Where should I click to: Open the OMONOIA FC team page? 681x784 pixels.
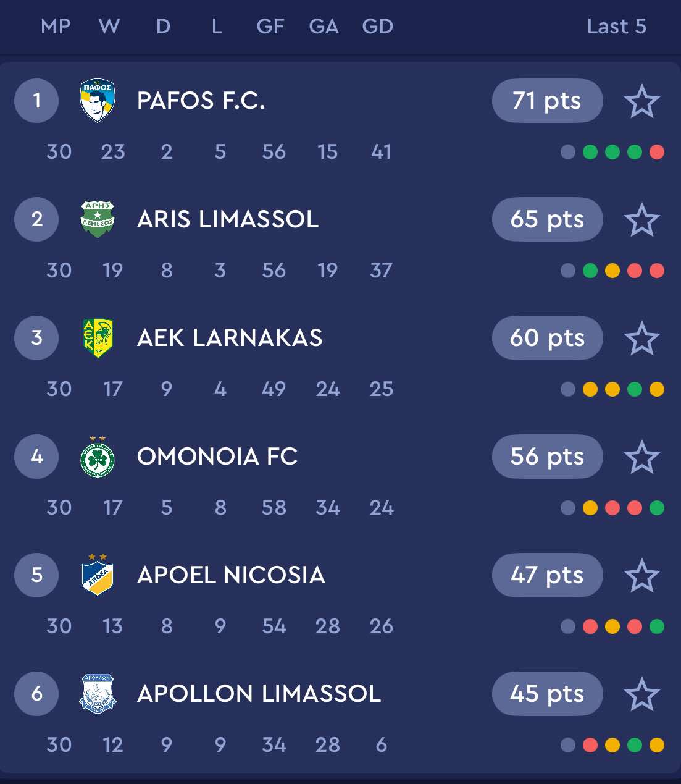tap(217, 457)
